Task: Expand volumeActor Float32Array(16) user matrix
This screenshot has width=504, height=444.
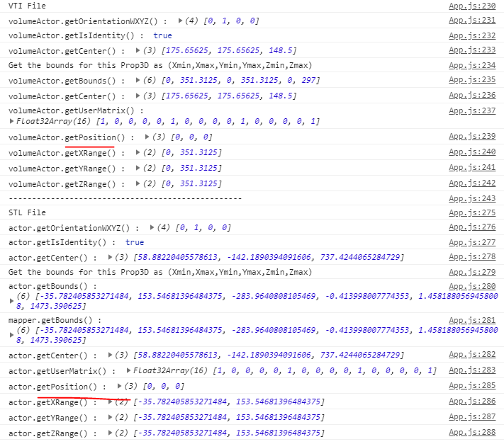Action: [11, 121]
